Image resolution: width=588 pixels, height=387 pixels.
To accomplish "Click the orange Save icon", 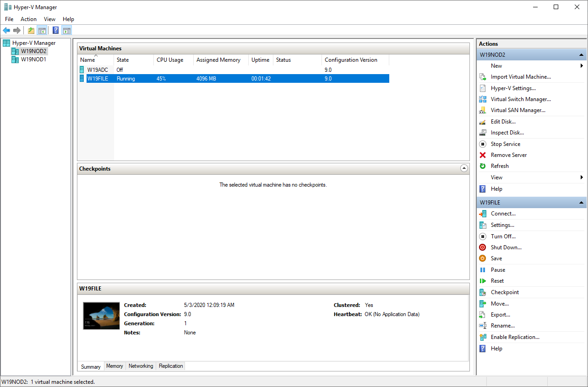I will coord(482,258).
